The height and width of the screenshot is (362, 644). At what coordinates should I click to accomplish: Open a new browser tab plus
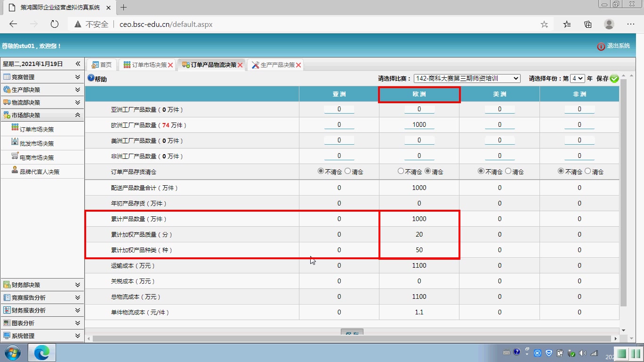click(x=124, y=8)
